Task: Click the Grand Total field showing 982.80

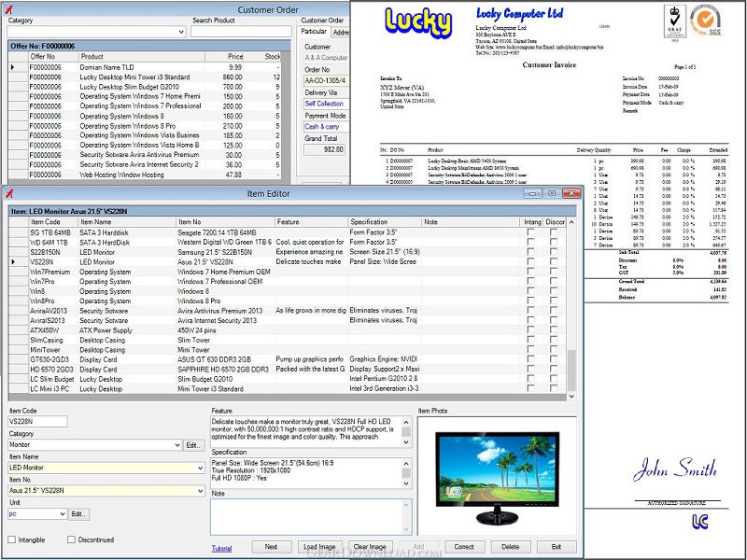Action: click(x=324, y=149)
